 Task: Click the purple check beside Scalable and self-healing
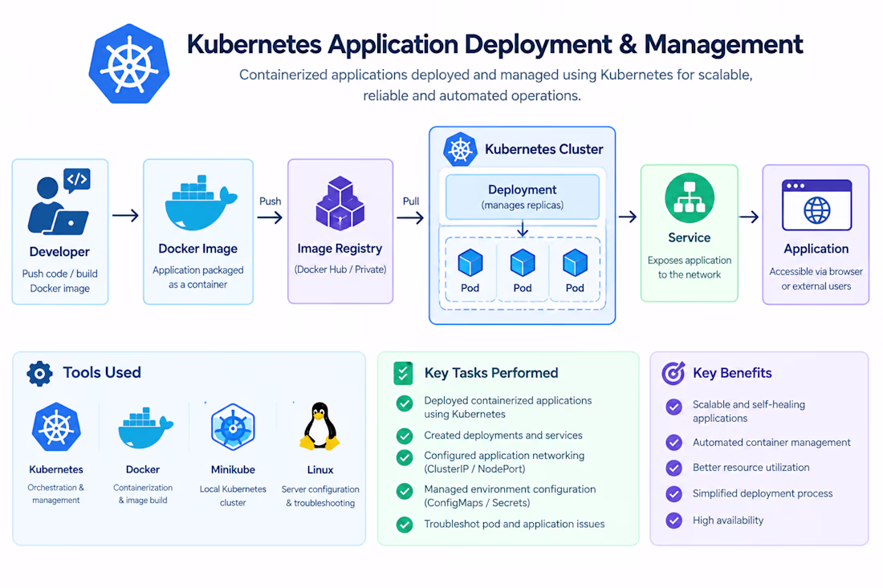(x=674, y=407)
